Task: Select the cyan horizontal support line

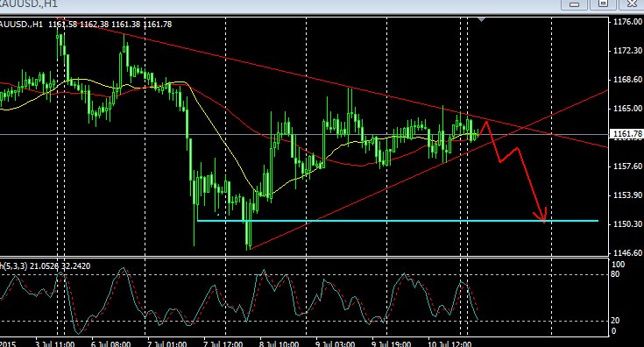Action: point(398,221)
